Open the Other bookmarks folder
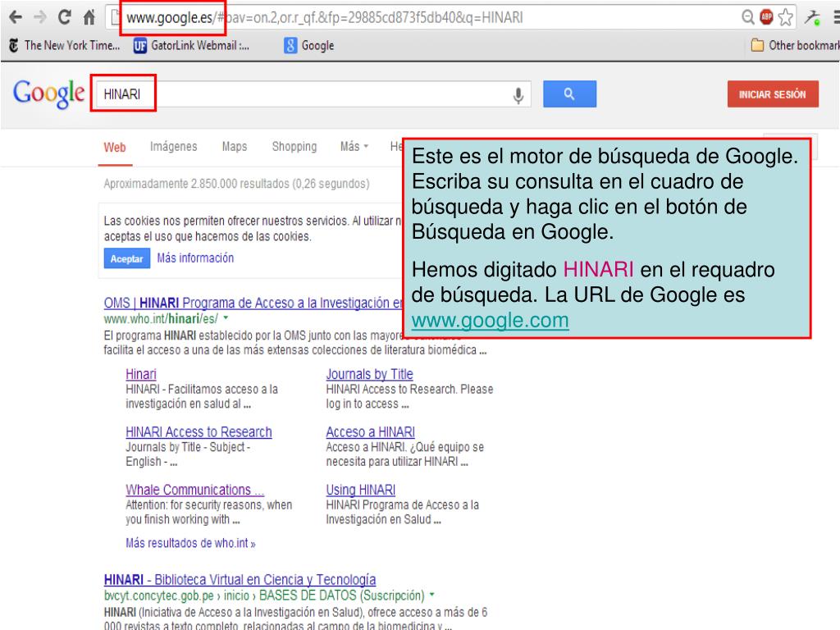840x630 pixels. (x=796, y=46)
